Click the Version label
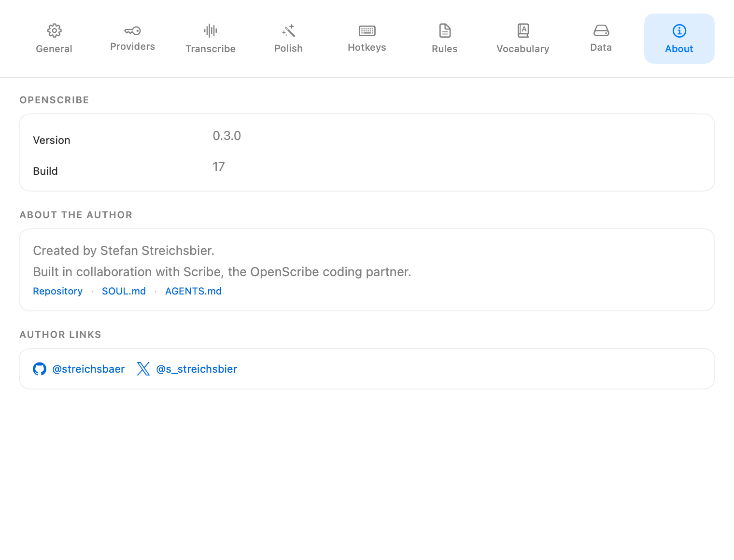Image resolution: width=734 pixels, height=560 pixels. [52, 140]
